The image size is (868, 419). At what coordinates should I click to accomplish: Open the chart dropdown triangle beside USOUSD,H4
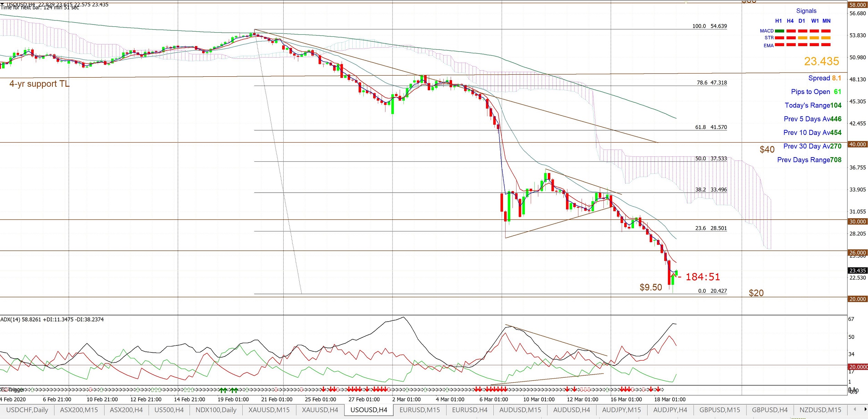point(2,4)
